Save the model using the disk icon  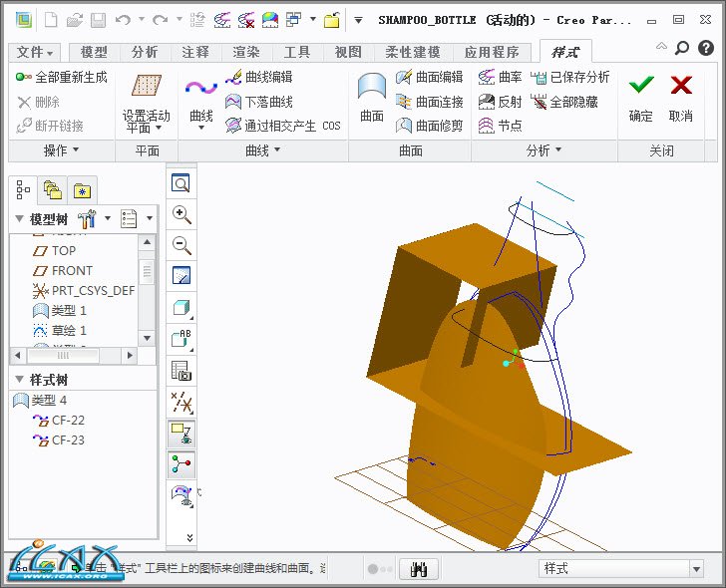coord(98,20)
